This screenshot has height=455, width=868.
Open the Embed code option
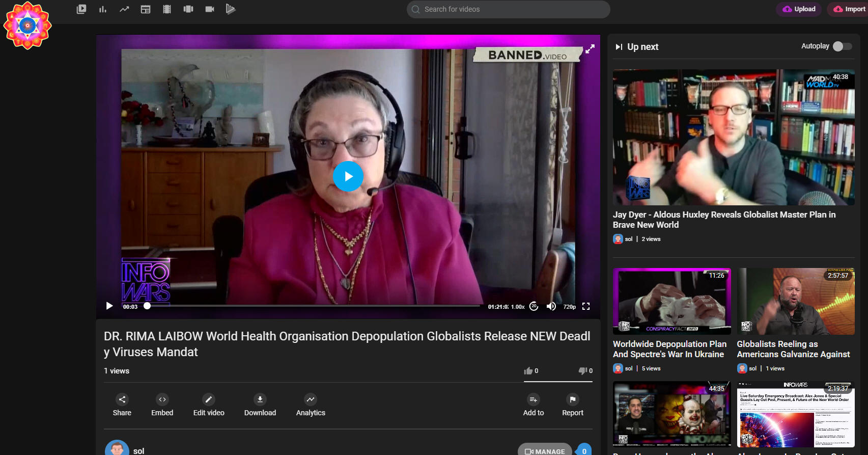pyautogui.click(x=162, y=405)
